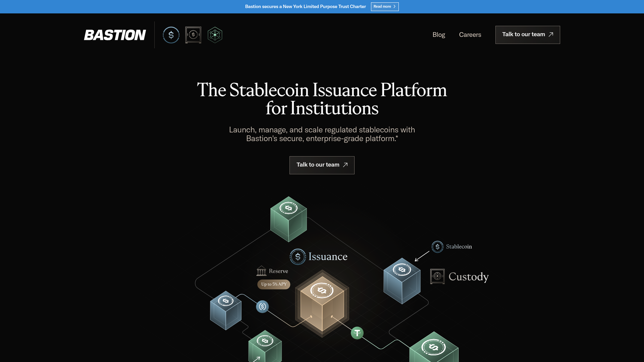This screenshot has height=362, width=644.
Task: Select the Custody safe icon in header
Action: tap(193, 35)
